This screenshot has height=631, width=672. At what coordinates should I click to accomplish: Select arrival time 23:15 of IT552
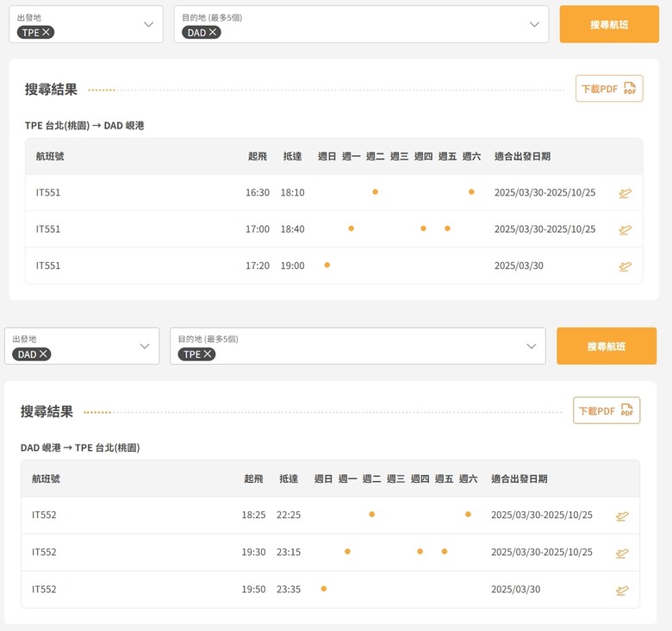tap(289, 552)
